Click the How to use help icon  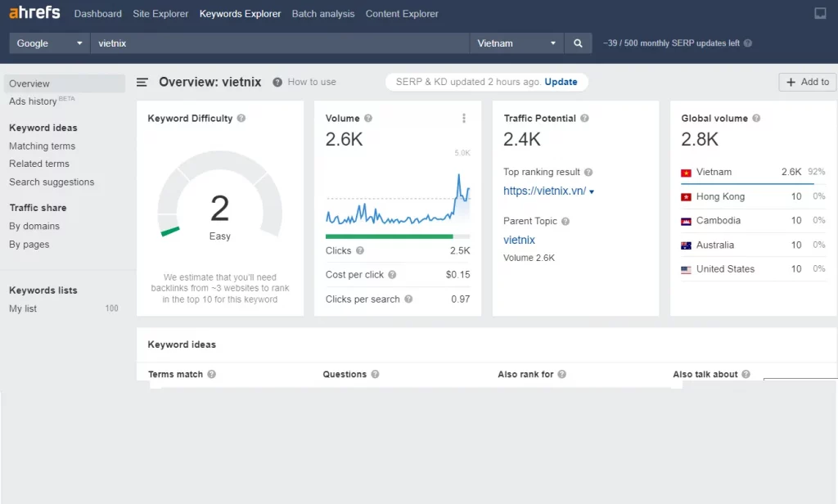click(x=277, y=83)
